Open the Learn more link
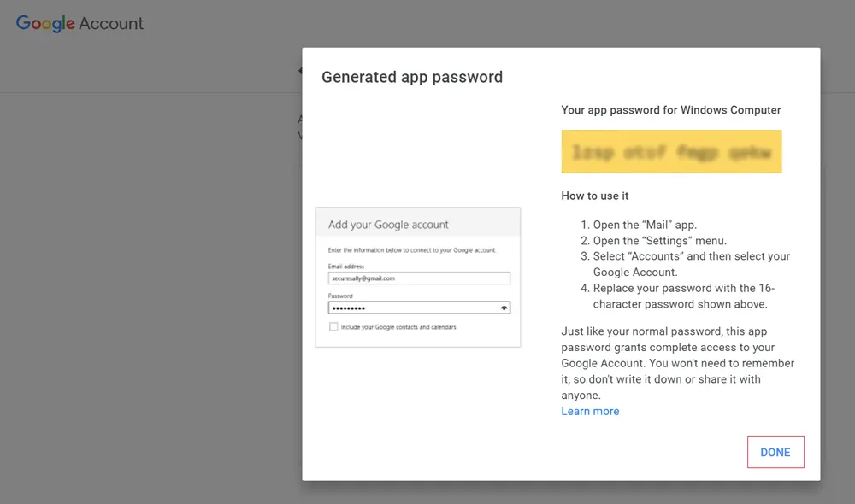Viewport: 855px width, 504px height. pos(590,411)
